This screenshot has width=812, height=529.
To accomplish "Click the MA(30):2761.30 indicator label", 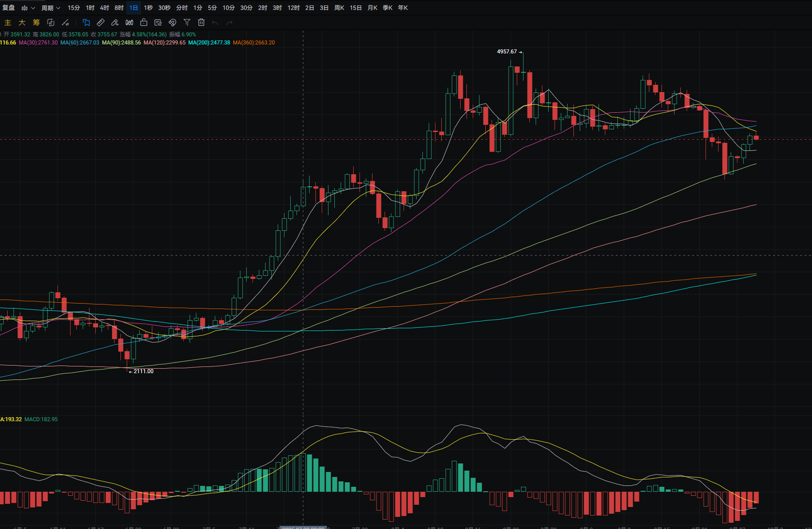I will [x=38, y=43].
